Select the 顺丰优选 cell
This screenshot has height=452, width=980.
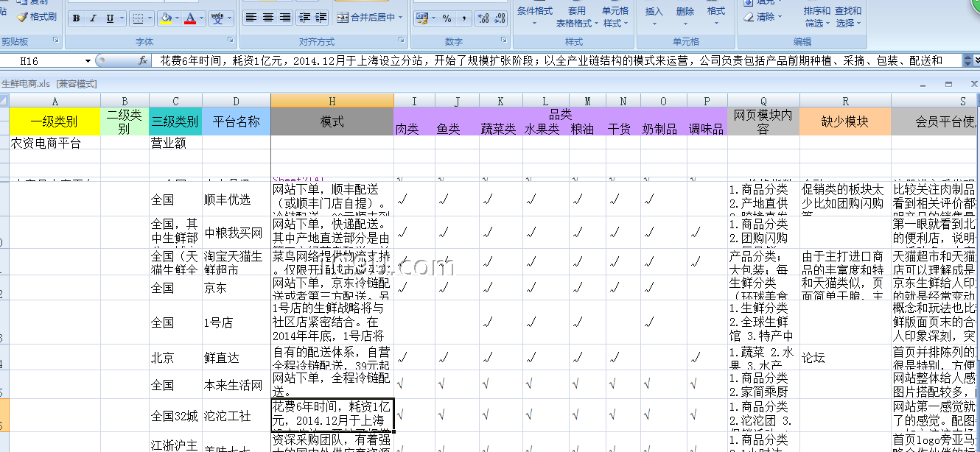[236, 199]
